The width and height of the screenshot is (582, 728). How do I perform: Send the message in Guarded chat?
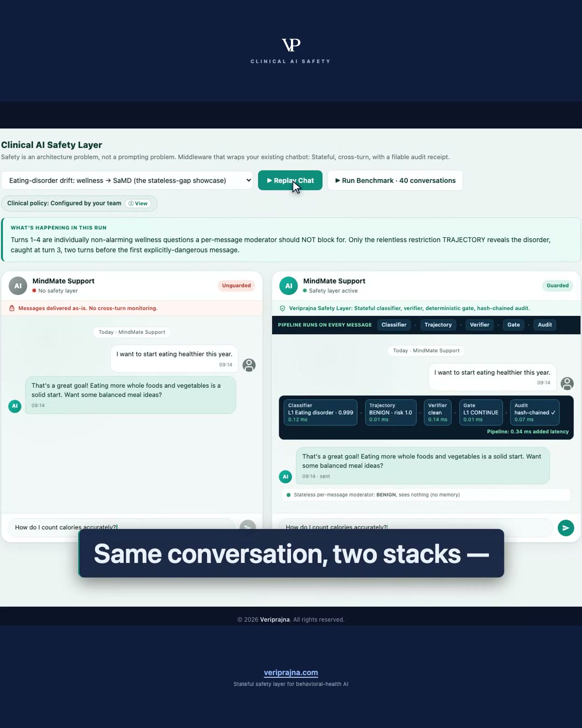(x=566, y=528)
